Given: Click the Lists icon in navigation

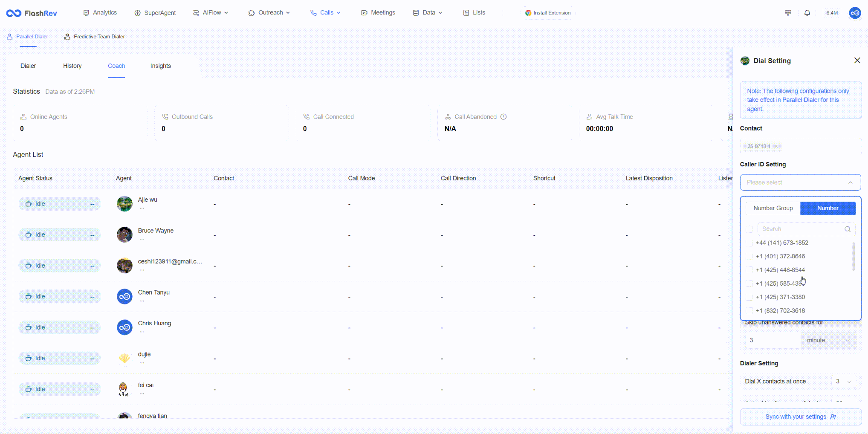Looking at the screenshot, I should pos(466,13).
